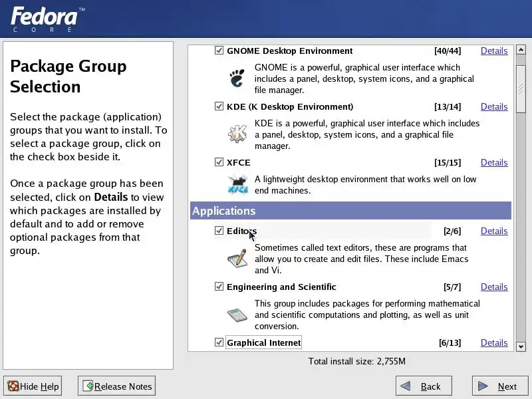Image resolution: width=532 pixels, height=399 pixels.
Task: Select the Graphical Internet label
Action: pos(263,342)
